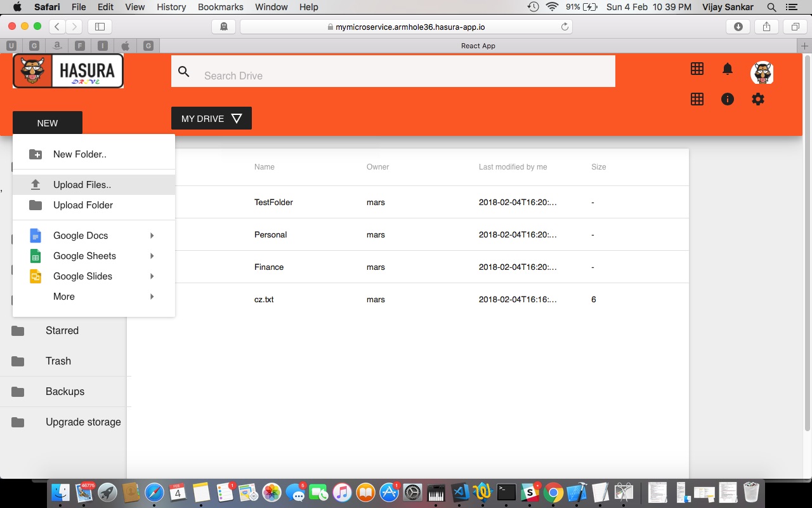Click the Hasura Drive logo

tap(68, 70)
